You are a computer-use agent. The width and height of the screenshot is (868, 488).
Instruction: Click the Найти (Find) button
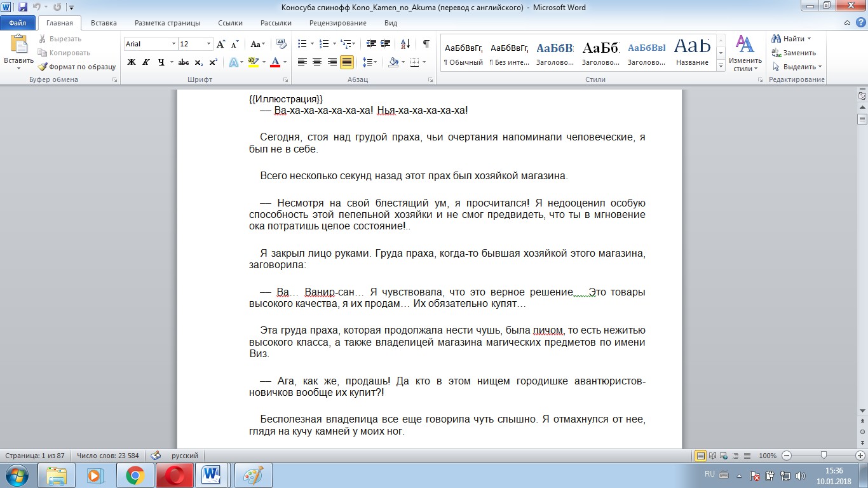pyautogui.click(x=792, y=39)
